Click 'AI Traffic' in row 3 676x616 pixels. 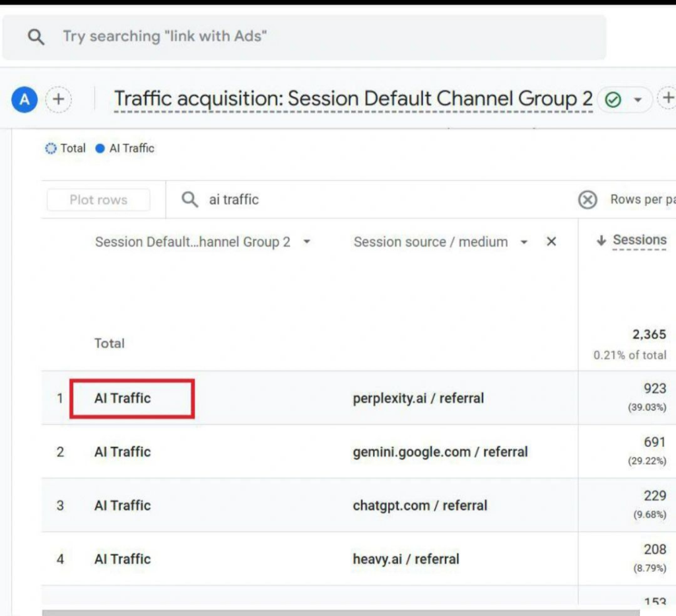tap(122, 505)
